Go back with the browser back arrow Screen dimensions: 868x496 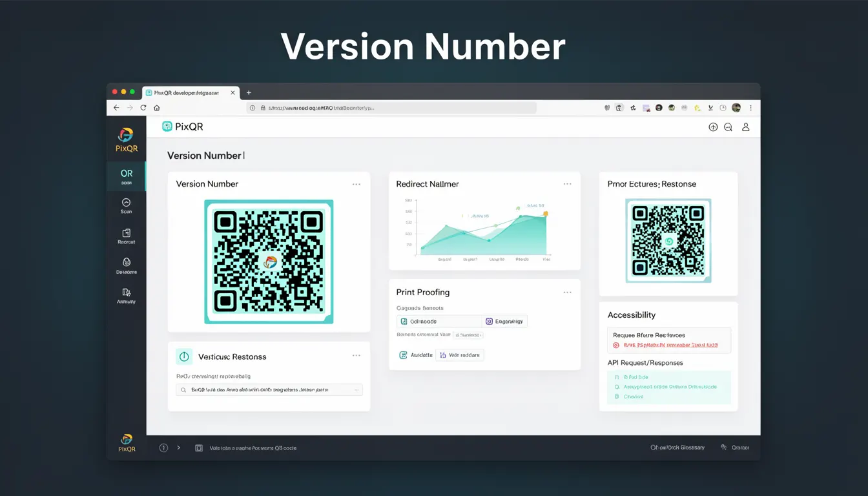tap(116, 108)
